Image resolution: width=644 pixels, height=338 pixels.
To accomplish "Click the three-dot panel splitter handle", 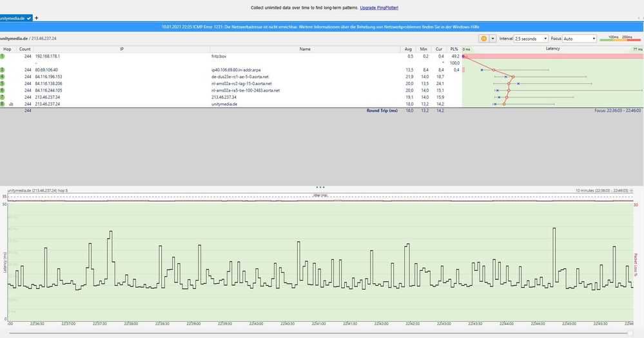I will 320,186.
